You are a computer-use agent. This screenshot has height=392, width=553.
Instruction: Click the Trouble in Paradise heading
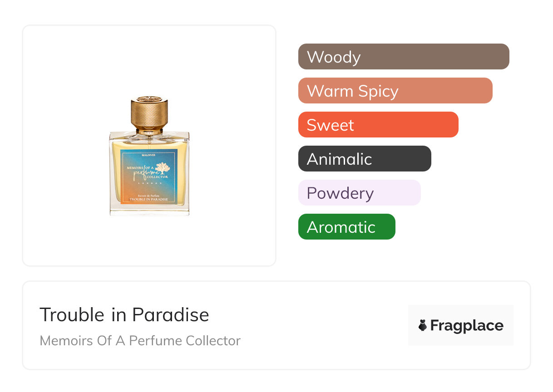coord(124,315)
